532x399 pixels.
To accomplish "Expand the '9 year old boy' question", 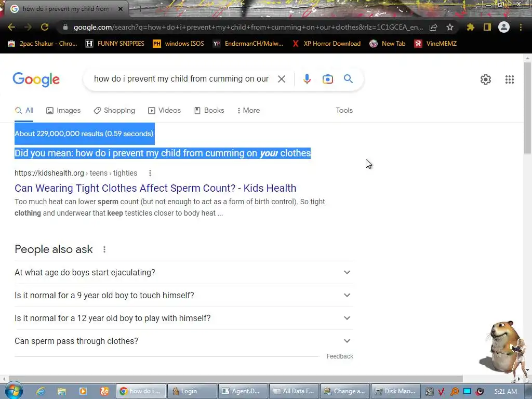I will [x=183, y=295].
